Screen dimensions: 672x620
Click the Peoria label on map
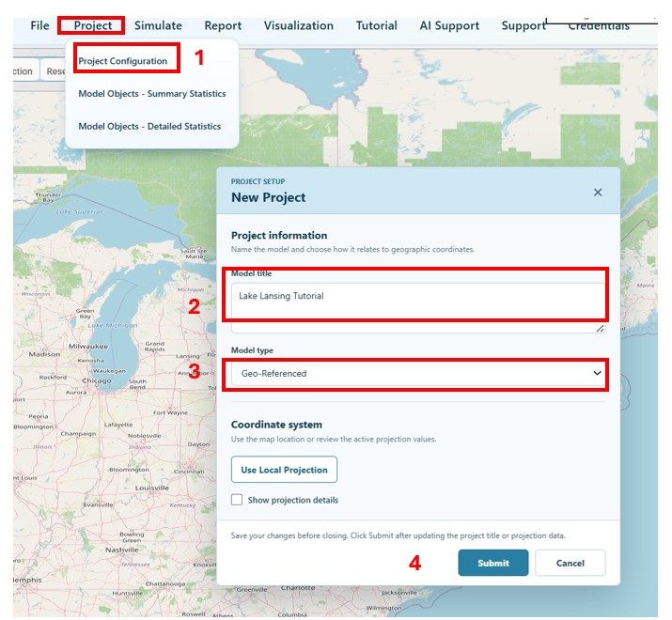pyautogui.click(x=39, y=416)
